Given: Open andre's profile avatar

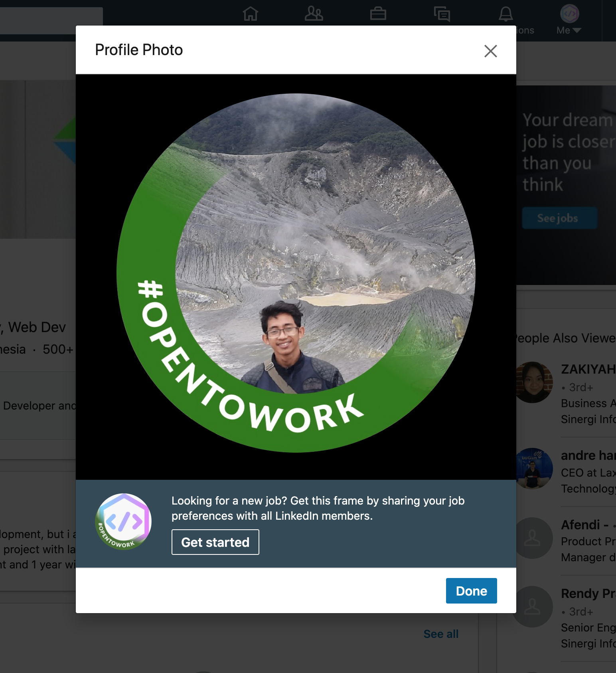Looking at the screenshot, I should coord(533,469).
